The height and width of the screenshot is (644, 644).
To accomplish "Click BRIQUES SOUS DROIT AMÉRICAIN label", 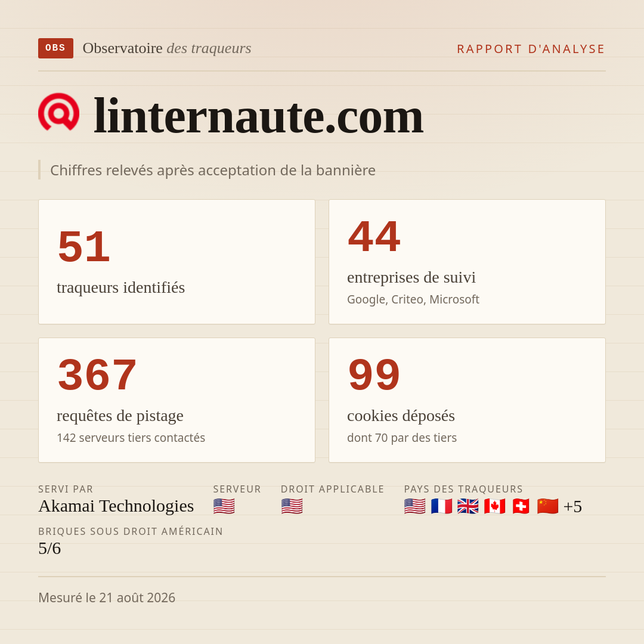I will point(131,531).
